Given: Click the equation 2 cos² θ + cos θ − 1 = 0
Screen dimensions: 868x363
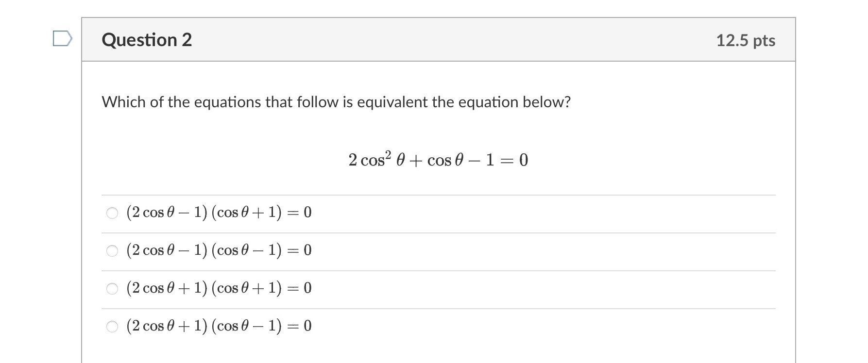Looking at the screenshot, I should 438,159.
